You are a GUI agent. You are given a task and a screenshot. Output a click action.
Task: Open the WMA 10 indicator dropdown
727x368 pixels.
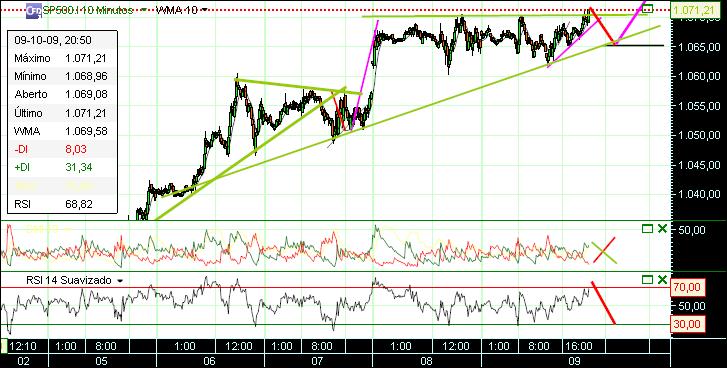pyautogui.click(x=204, y=10)
